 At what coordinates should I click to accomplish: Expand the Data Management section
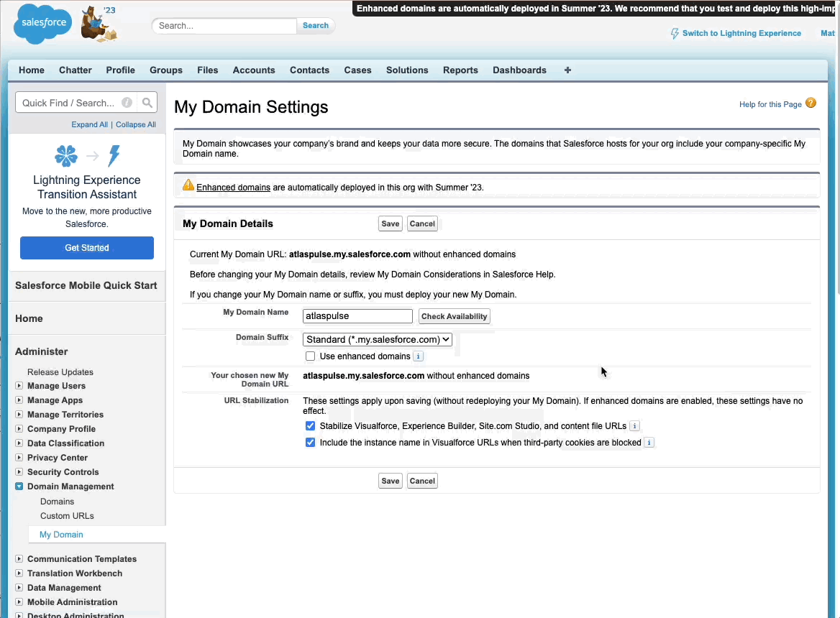[x=19, y=588]
